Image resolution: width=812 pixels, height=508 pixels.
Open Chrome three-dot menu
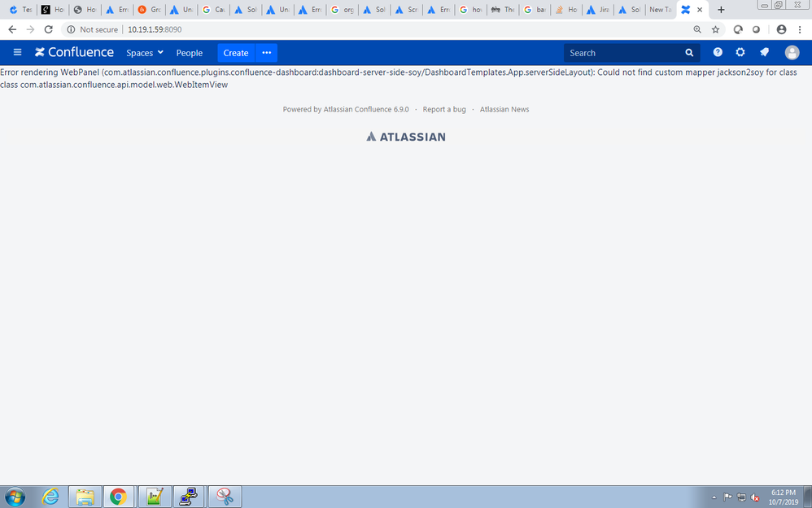click(x=800, y=29)
